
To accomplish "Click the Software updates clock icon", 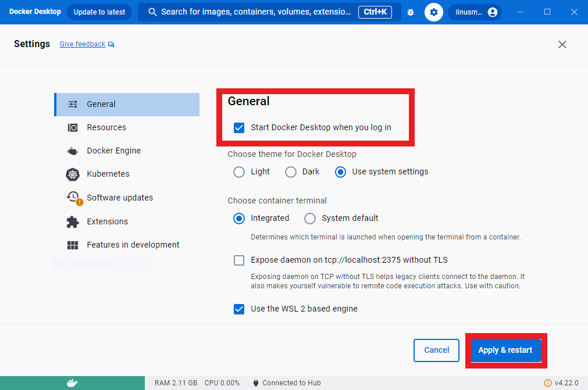I will 74,198.
